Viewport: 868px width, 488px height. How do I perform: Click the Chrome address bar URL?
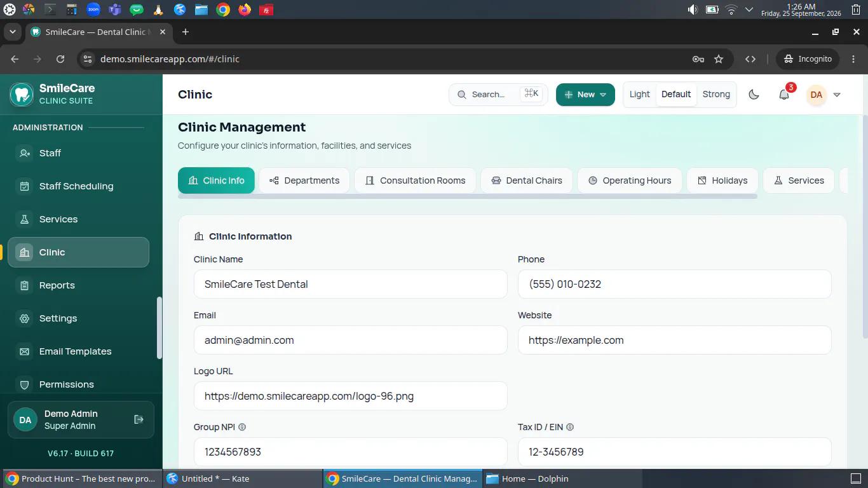click(x=170, y=59)
